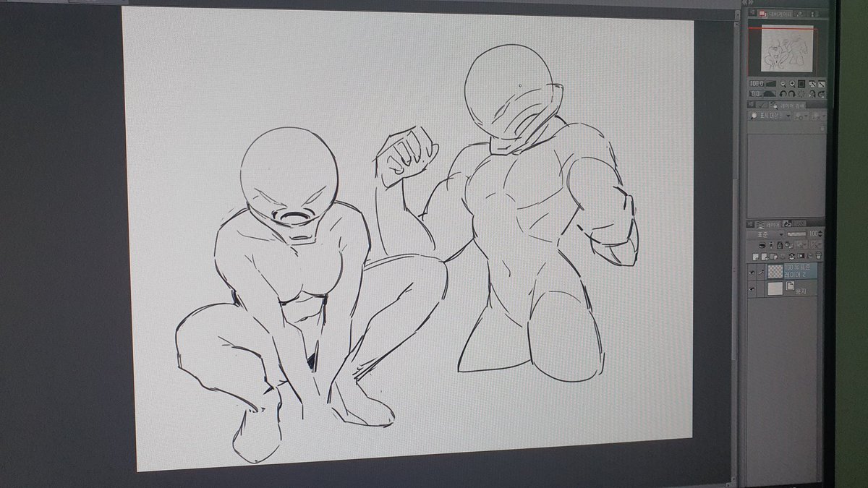Toggle ruler visibility range button

pos(816,245)
